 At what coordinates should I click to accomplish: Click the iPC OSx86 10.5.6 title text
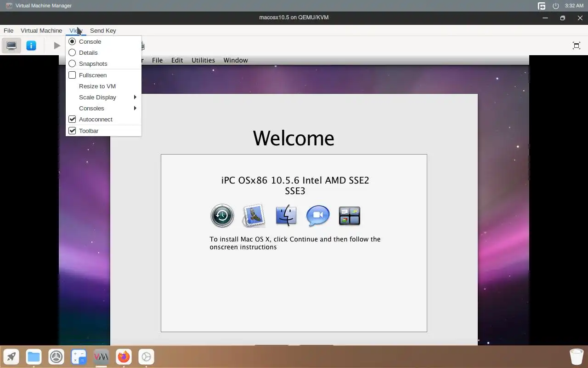point(295,185)
